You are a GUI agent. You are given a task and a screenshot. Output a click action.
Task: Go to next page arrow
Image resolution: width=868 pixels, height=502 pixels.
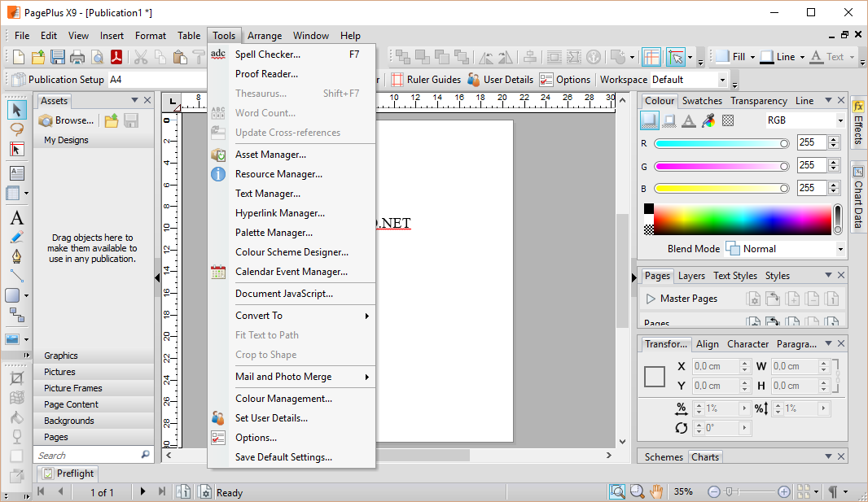pyautogui.click(x=142, y=491)
